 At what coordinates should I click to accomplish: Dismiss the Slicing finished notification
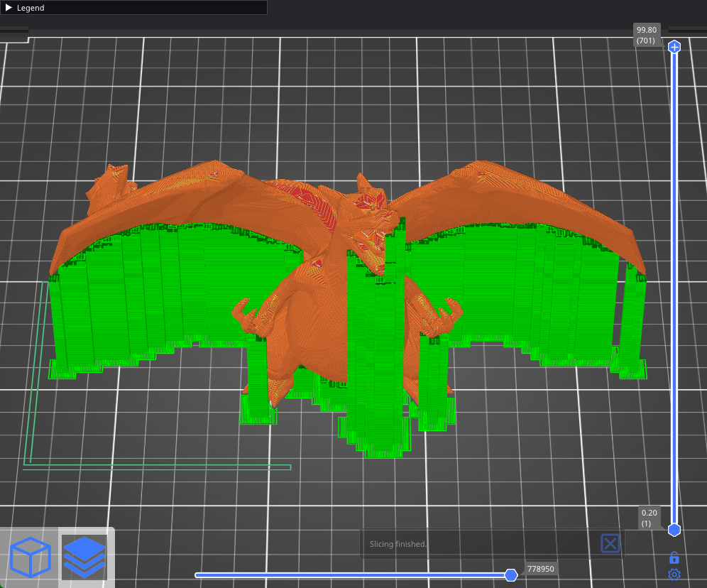click(x=609, y=543)
